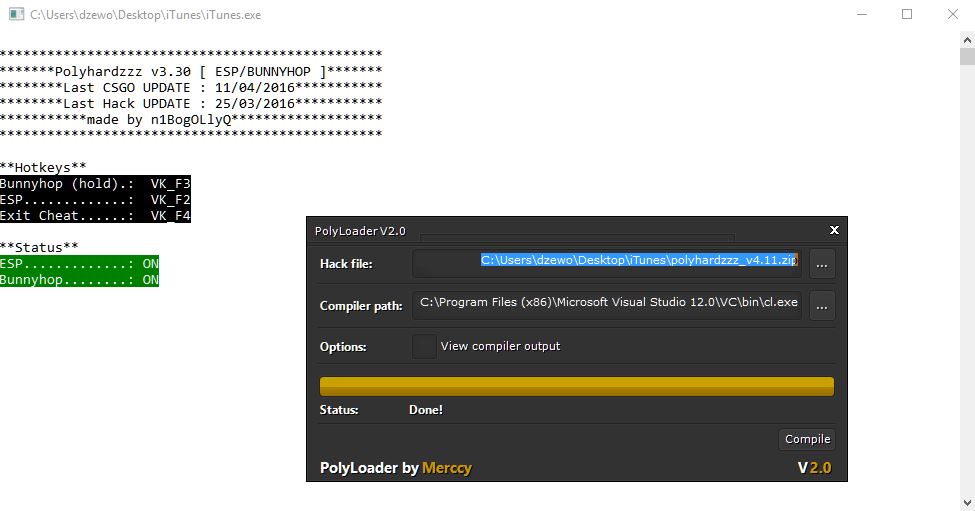
Task: Browse for the compiler path
Action: click(822, 306)
